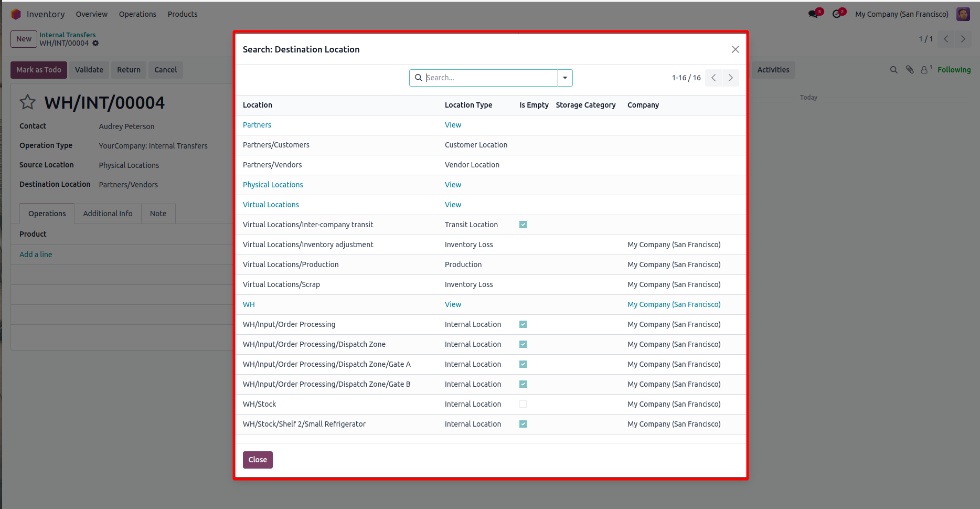Click the Validate button
Screen dimensions: 980x509
tap(89, 70)
